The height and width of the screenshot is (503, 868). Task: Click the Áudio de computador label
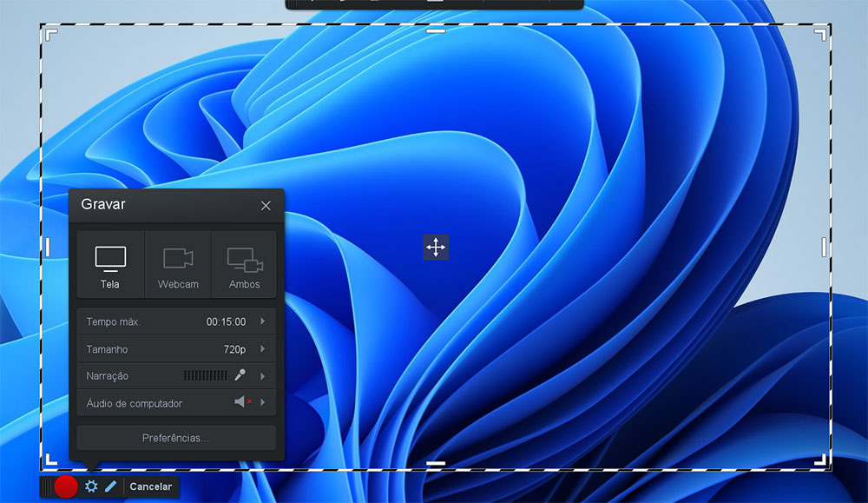point(134,403)
